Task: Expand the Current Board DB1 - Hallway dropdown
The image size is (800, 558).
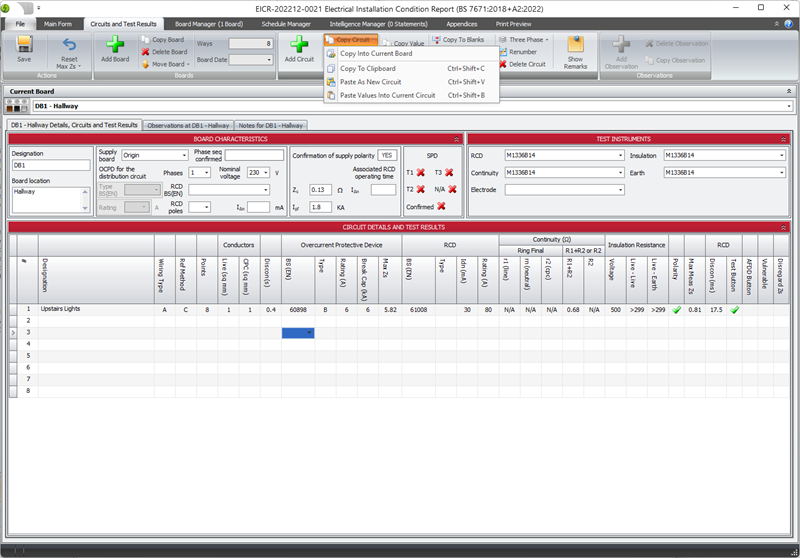Action: click(789, 105)
